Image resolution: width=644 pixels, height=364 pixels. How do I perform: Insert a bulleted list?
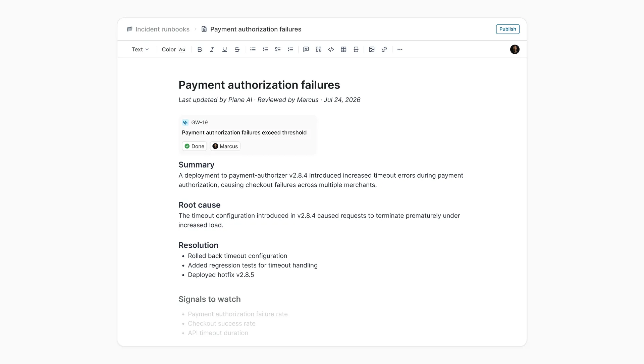[x=253, y=49]
